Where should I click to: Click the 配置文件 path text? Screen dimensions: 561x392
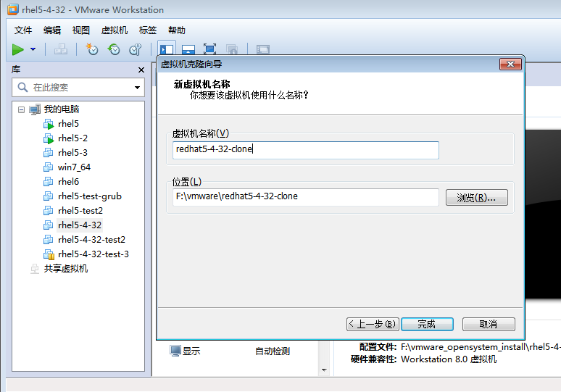[481, 347]
